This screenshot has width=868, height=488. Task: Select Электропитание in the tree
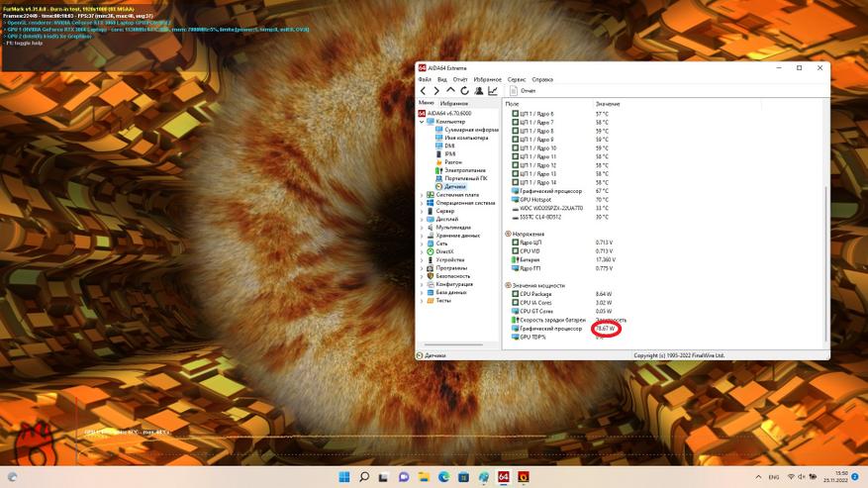[x=465, y=170]
